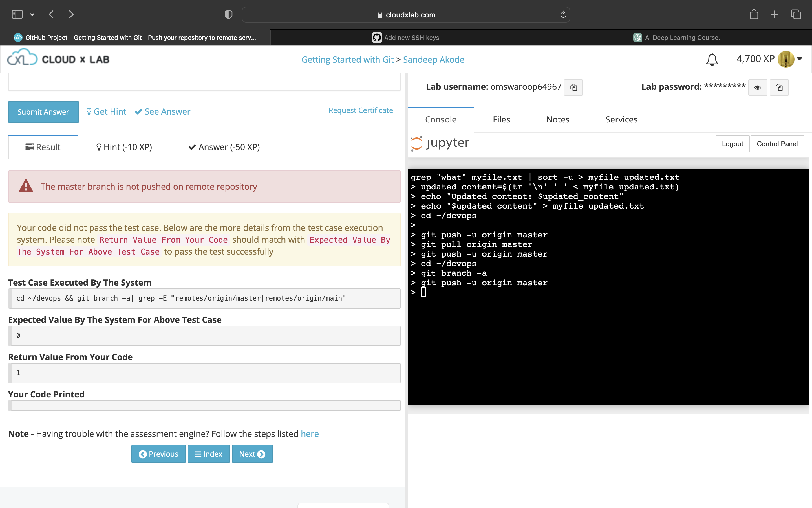The width and height of the screenshot is (812, 508).
Task: Click the red warning triangle icon
Action: click(26, 186)
